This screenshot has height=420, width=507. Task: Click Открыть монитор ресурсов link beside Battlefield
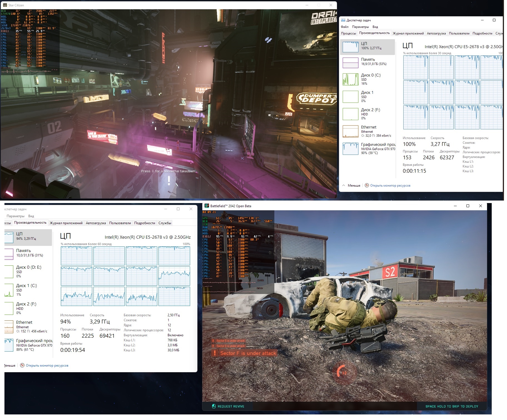pyautogui.click(x=47, y=365)
